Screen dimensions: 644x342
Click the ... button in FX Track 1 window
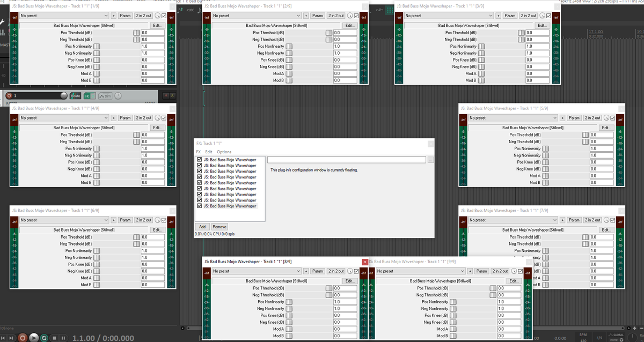430,160
